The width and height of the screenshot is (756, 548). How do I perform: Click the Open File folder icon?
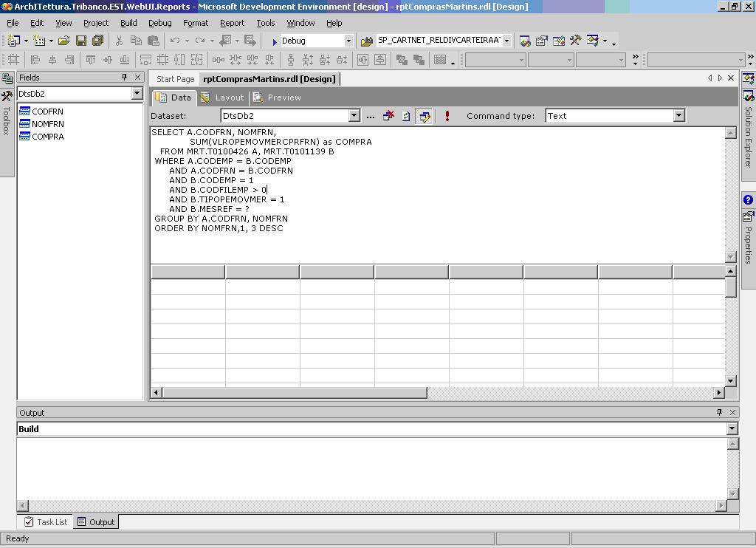63,41
